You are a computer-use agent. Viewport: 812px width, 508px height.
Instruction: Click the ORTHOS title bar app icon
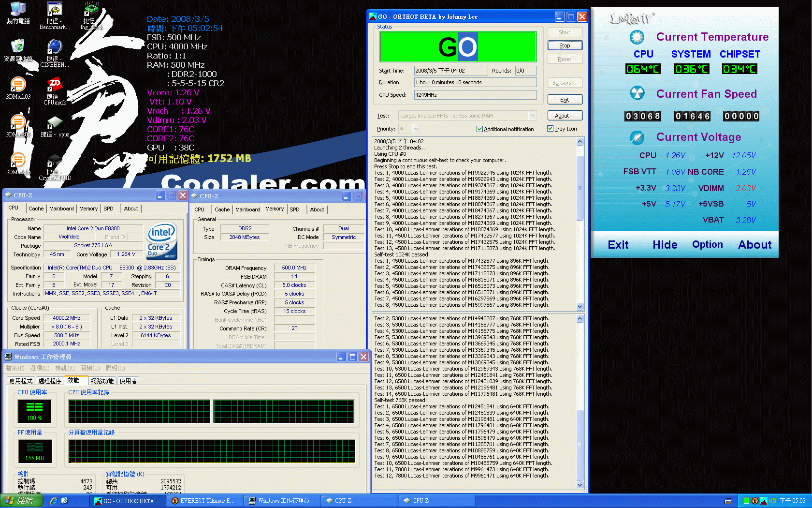point(373,16)
